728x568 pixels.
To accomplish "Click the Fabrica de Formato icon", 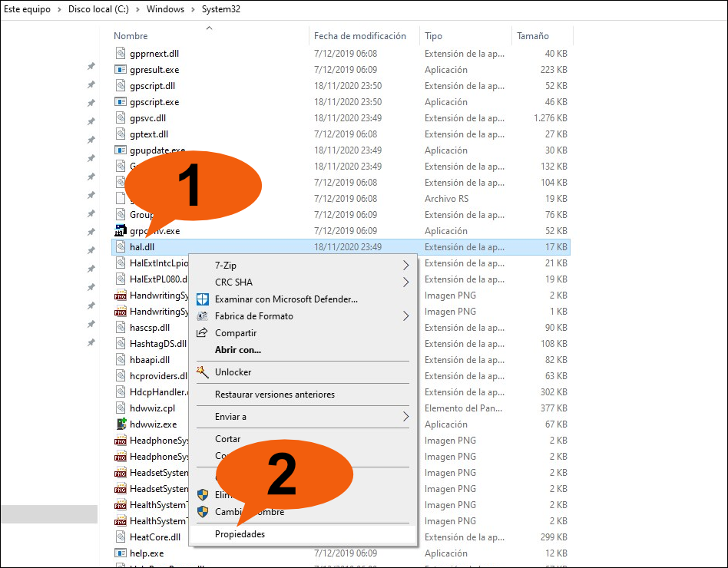I will [x=203, y=316].
